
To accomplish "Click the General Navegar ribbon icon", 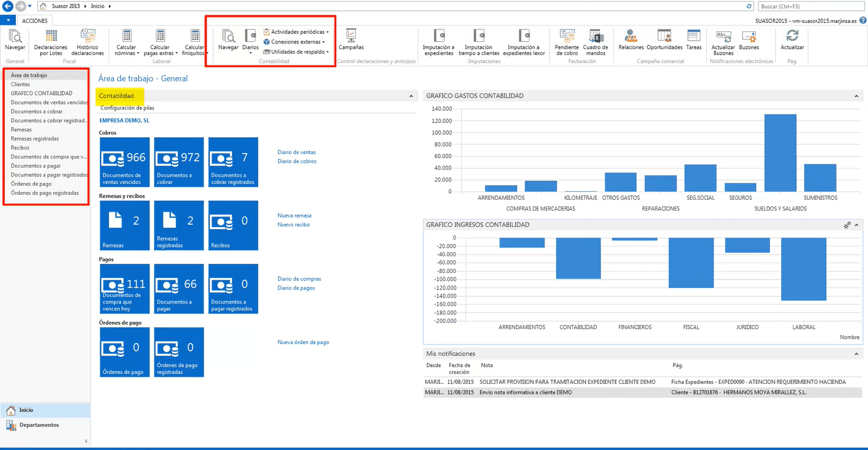I will tap(15, 41).
